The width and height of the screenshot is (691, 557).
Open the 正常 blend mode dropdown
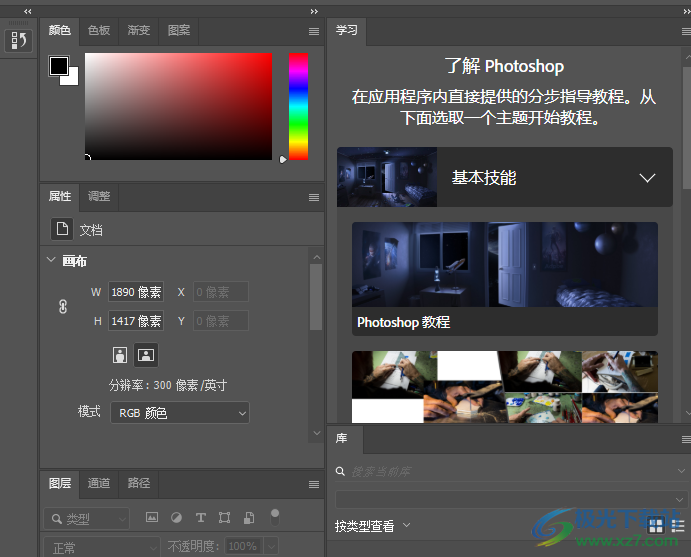[x=102, y=547]
